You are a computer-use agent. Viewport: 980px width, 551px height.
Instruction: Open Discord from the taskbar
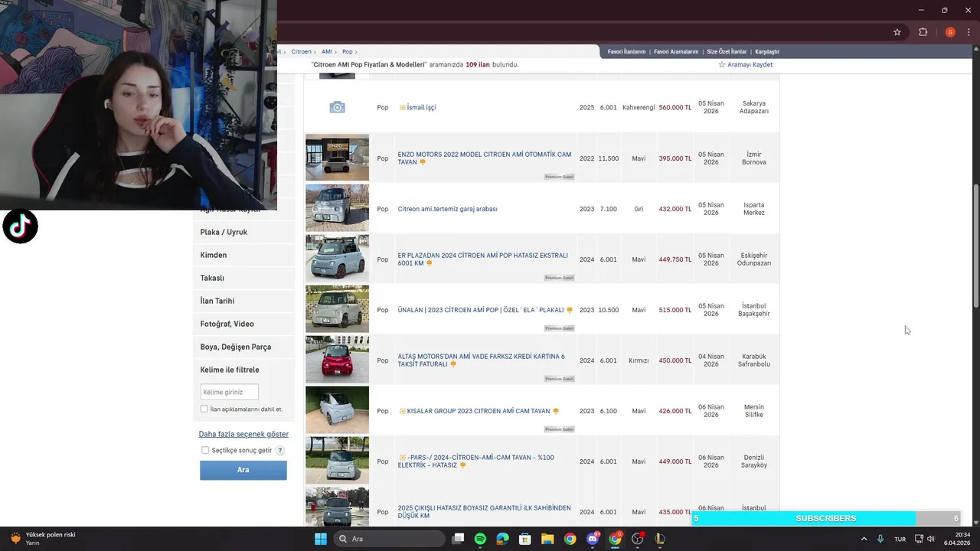tap(593, 539)
